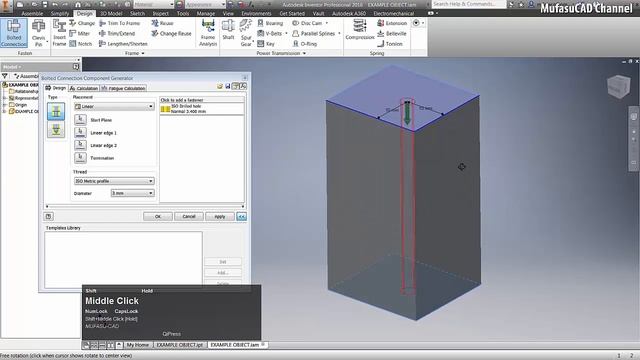The width and height of the screenshot is (640, 360).
Task: Click the Model browser help icon
Action: 76,67
